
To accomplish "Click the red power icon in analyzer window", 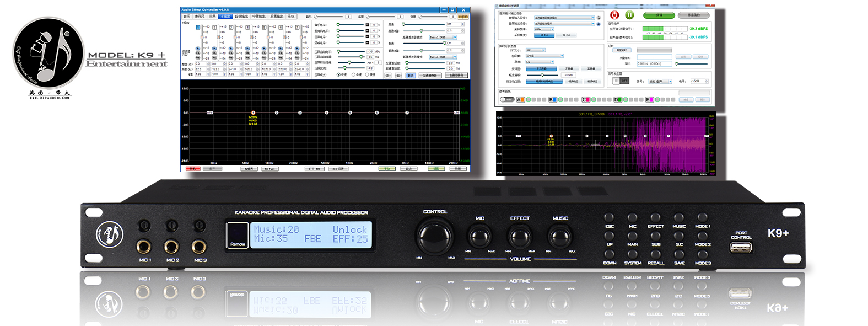I will coord(614,15).
